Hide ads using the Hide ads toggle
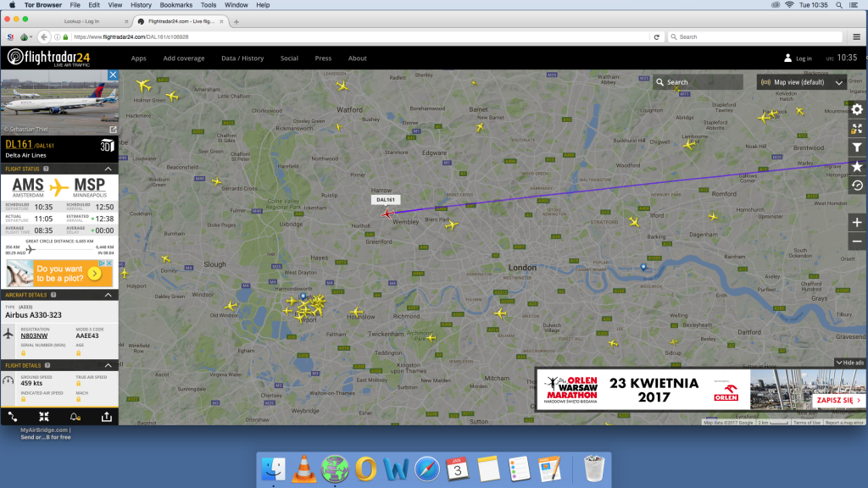Screen dimensions: 868x488 coord(849,363)
